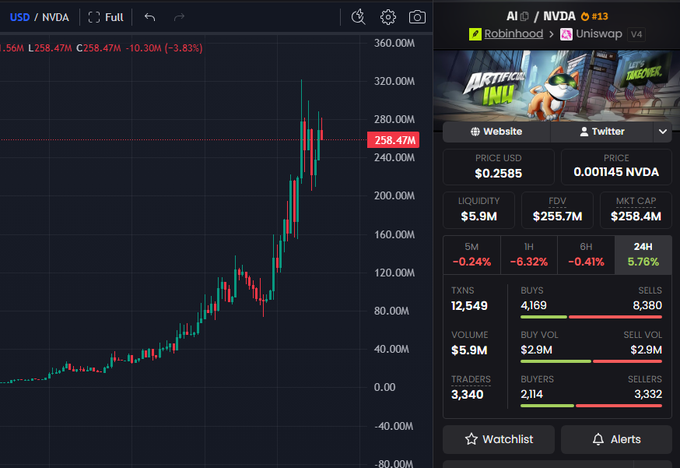Click the buy versus sell volume bar

click(591, 361)
